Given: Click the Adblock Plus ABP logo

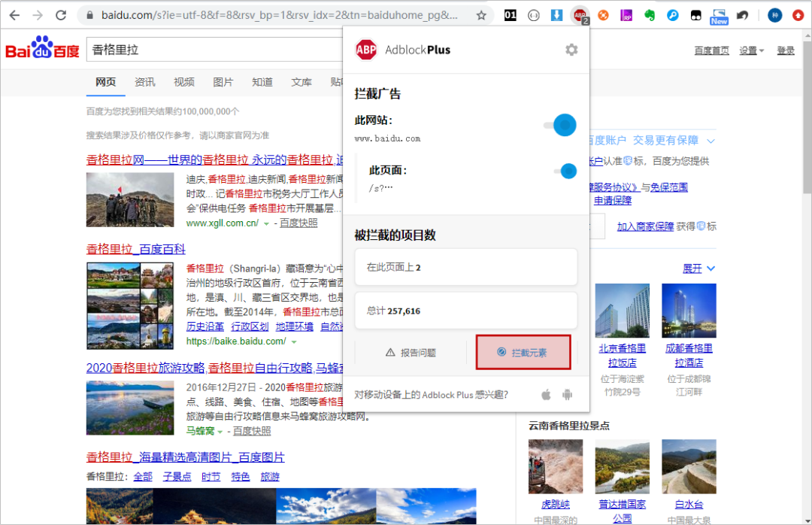Looking at the screenshot, I should point(366,50).
